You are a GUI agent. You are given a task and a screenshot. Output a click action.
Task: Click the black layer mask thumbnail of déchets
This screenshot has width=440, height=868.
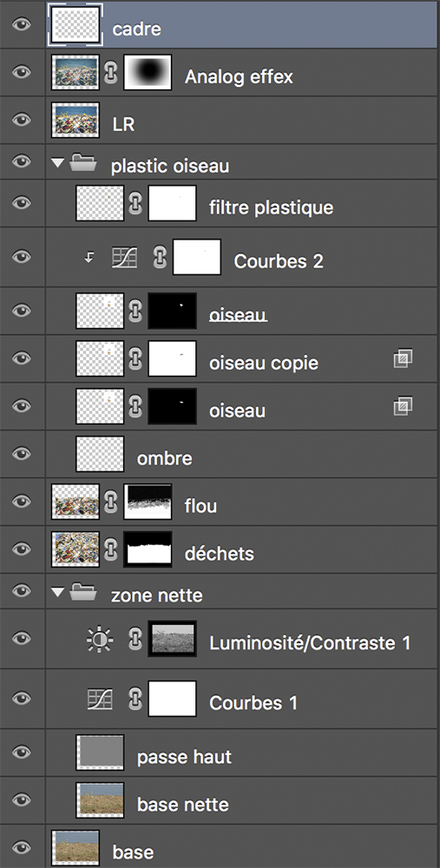pos(148,549)
